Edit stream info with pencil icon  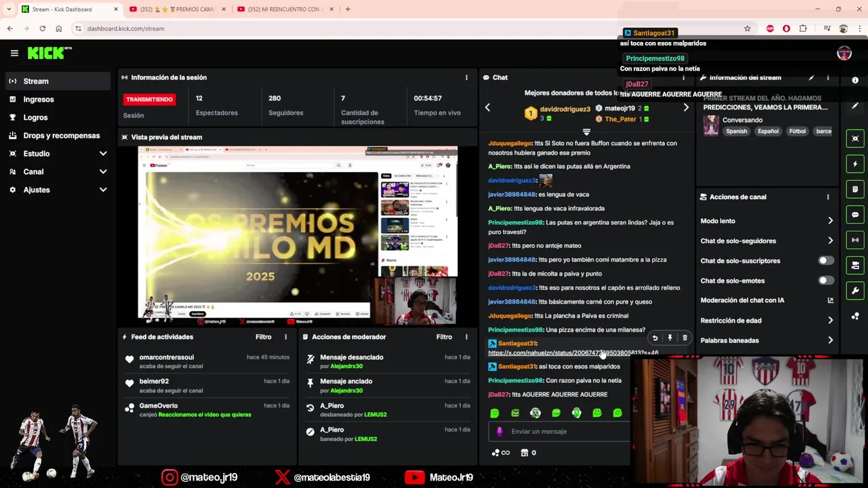coord(811,78)
